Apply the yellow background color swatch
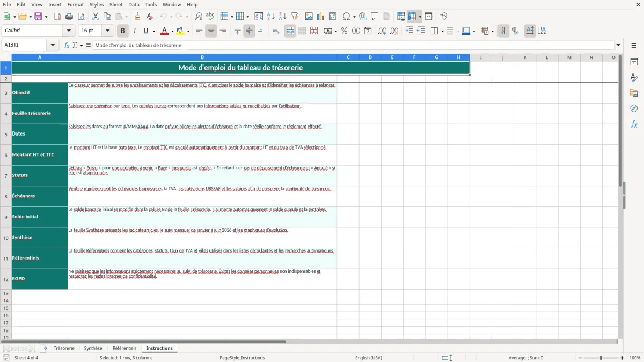 coord(180,31)
